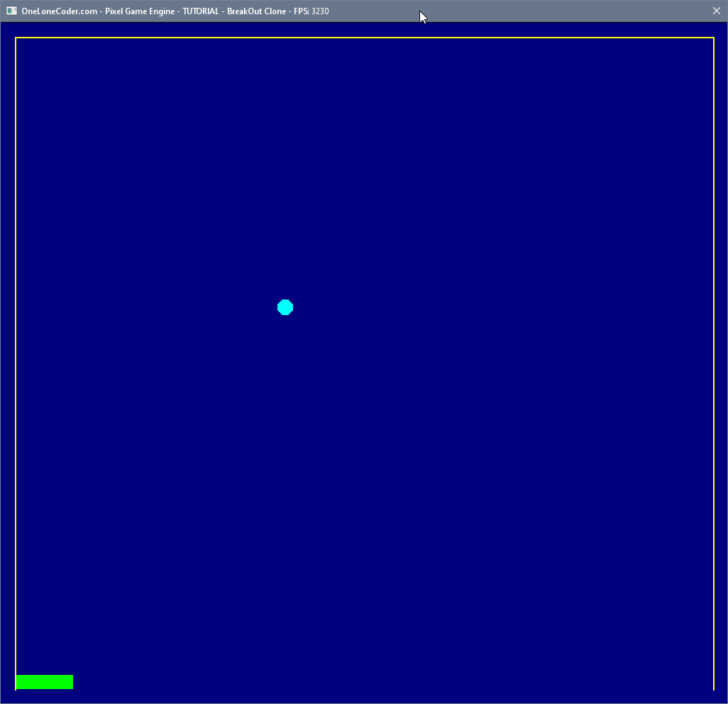Click the FPS counter in the title
The image size is (728, 704).
coord(311,11)
